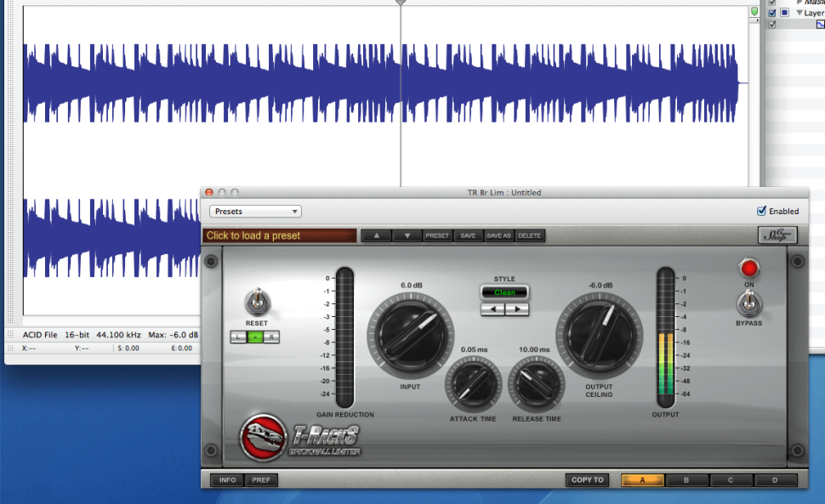Image resolution: width=825 pixels, height=504 pixels.
Task: Click the top-left rack screw of plugin
Action: [x=211, y=261]
